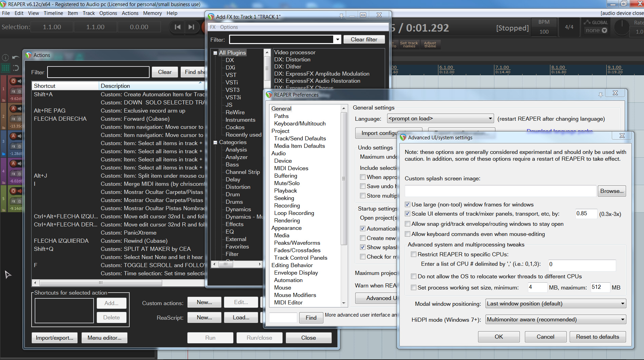Pin the REAPER Preferences window
This screenshot has height=360, width=644.
pyautogui.click(x=601, y=95)
